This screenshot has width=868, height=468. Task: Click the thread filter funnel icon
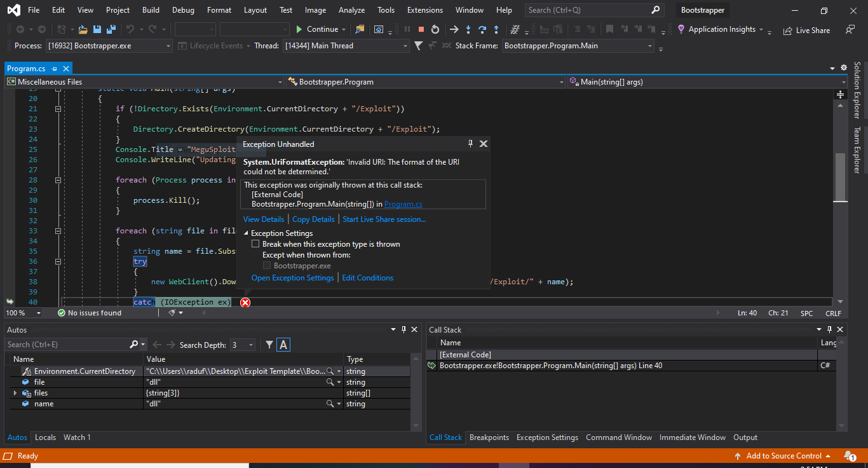point(418,46)
